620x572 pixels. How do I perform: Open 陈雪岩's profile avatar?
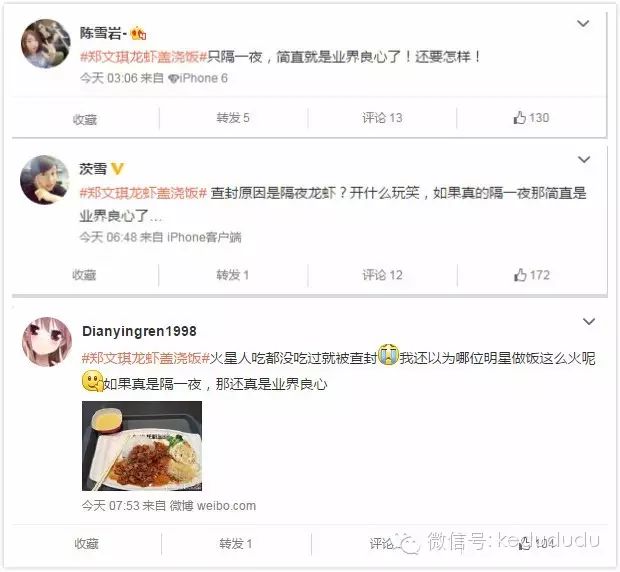[x=45, y=43]
